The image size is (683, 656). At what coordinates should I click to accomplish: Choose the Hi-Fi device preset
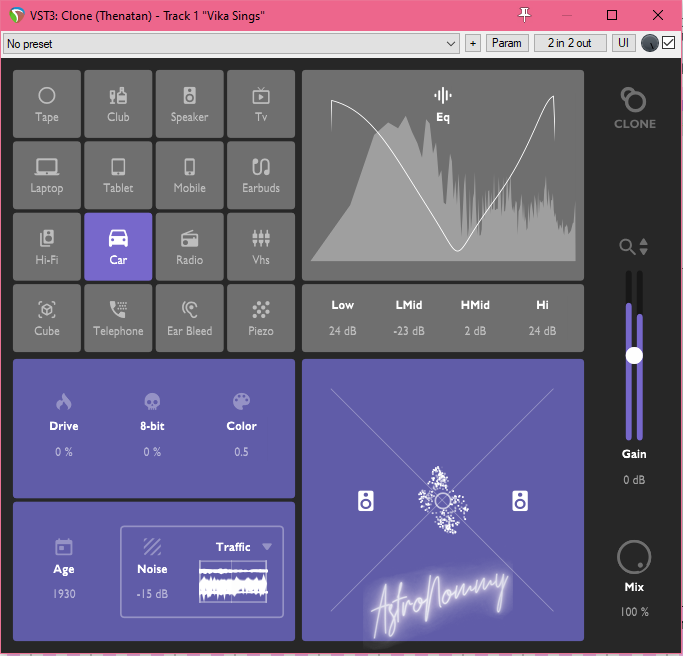point(47,247)
